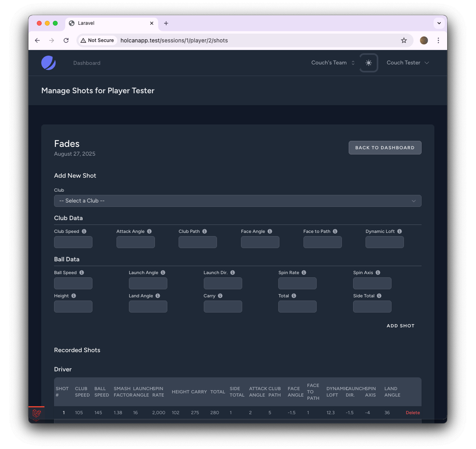The height and width of the screenshot is (449, 476).
Task: Click the Spin Rate info icon
Action: coord(304,273)
